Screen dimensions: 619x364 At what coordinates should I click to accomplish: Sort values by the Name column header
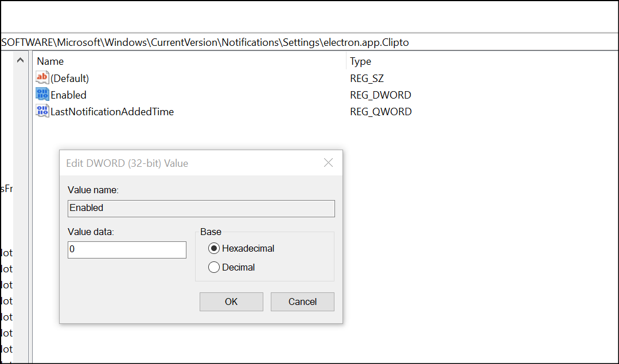pyautogui.click(x=50, y=61)
